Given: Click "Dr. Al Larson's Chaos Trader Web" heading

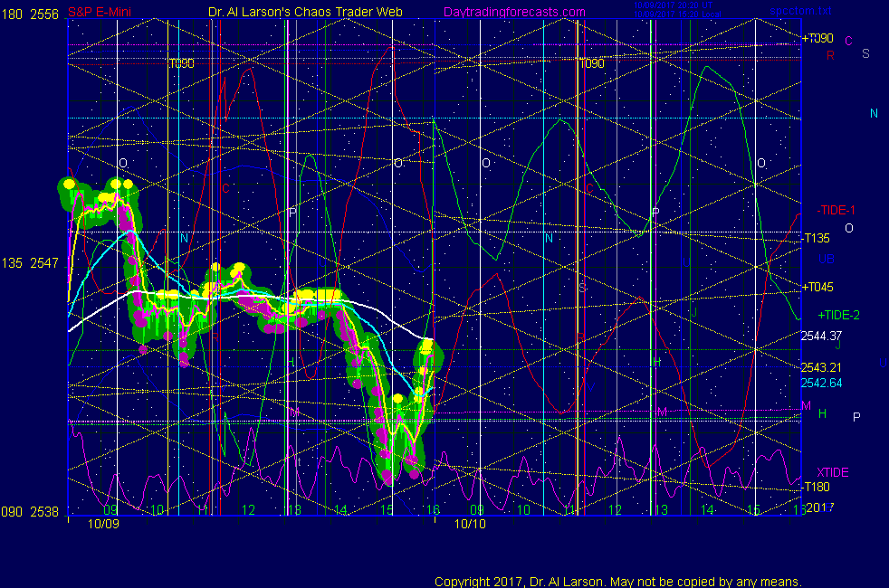Looking at the screenshot, I should click(x=305, y=12).
